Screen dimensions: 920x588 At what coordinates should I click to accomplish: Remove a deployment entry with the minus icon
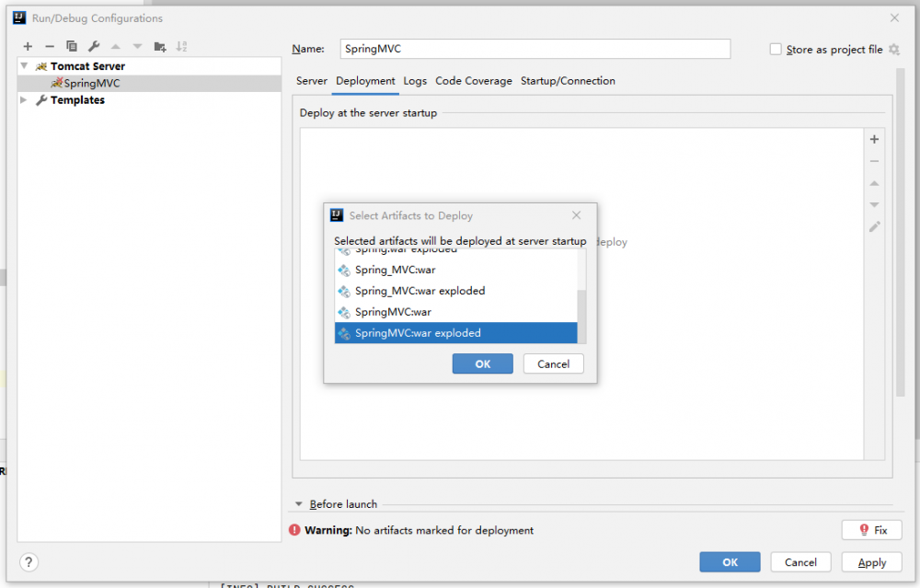874,161
